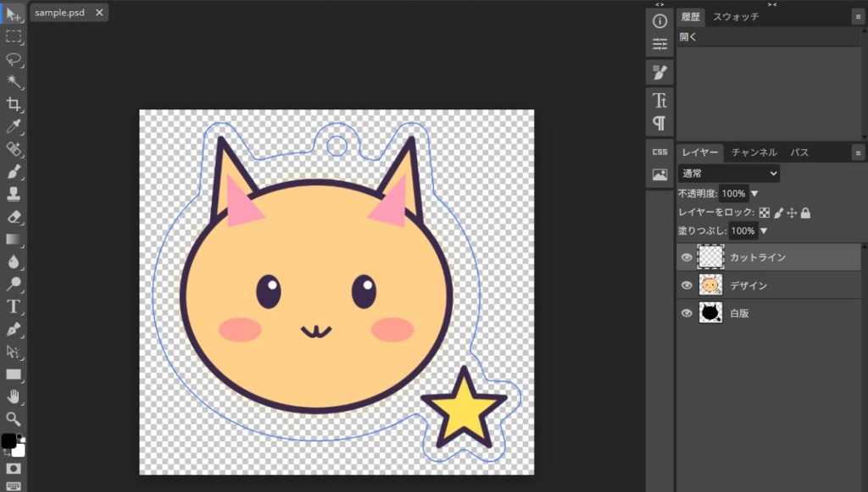Select the Crop tool
Screen dimensions: 868x492
click(14, 104)
